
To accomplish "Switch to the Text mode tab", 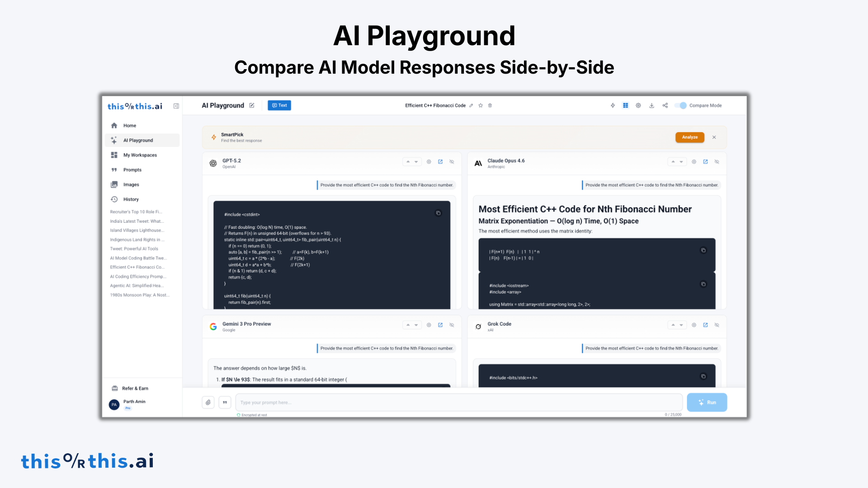I will [x=279, y=105].
